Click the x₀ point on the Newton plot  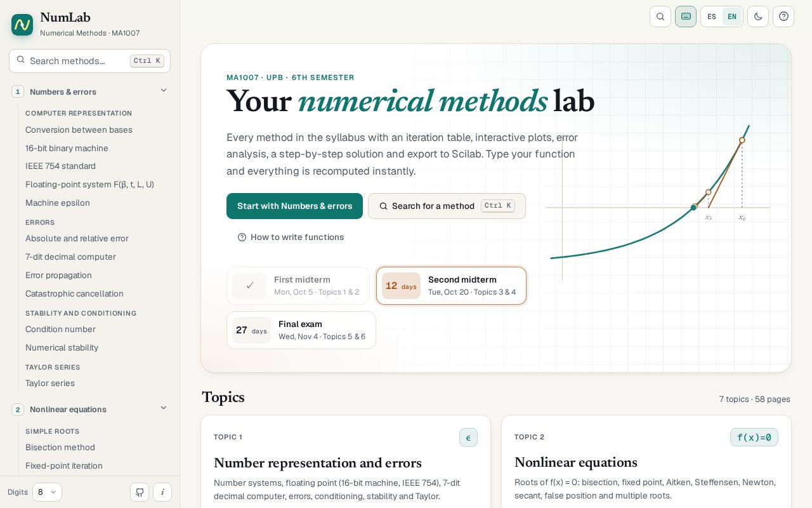[742, 140]
